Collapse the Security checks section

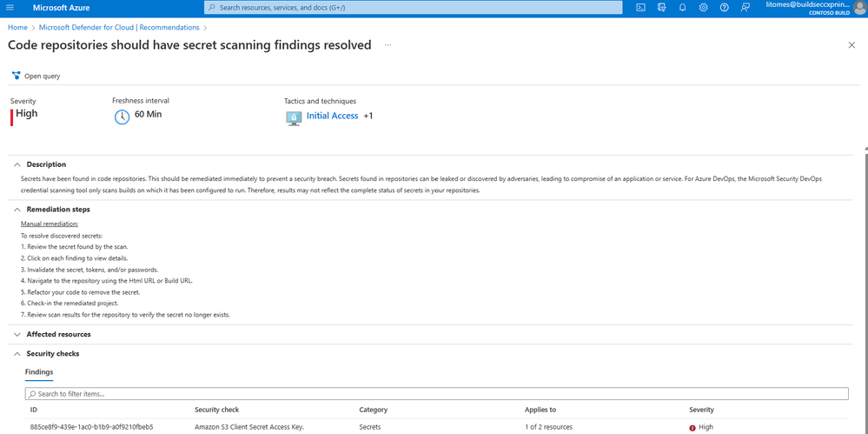(17, 354)
